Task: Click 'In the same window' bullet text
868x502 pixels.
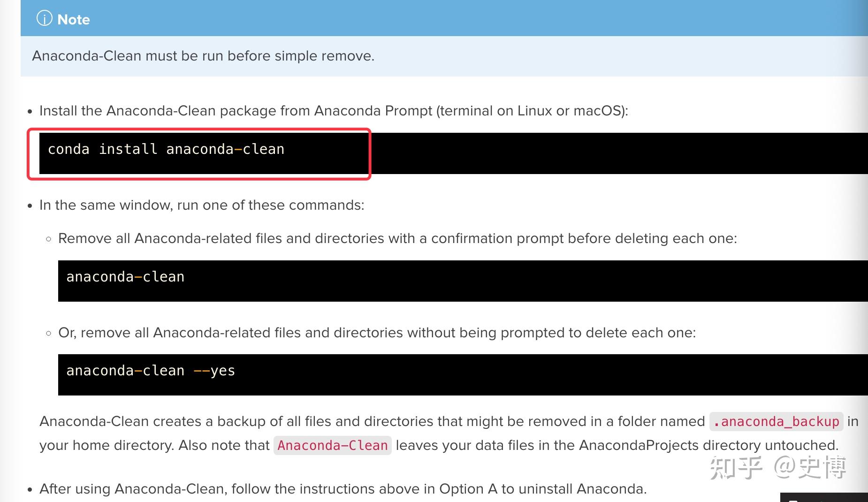Action: 202,205
